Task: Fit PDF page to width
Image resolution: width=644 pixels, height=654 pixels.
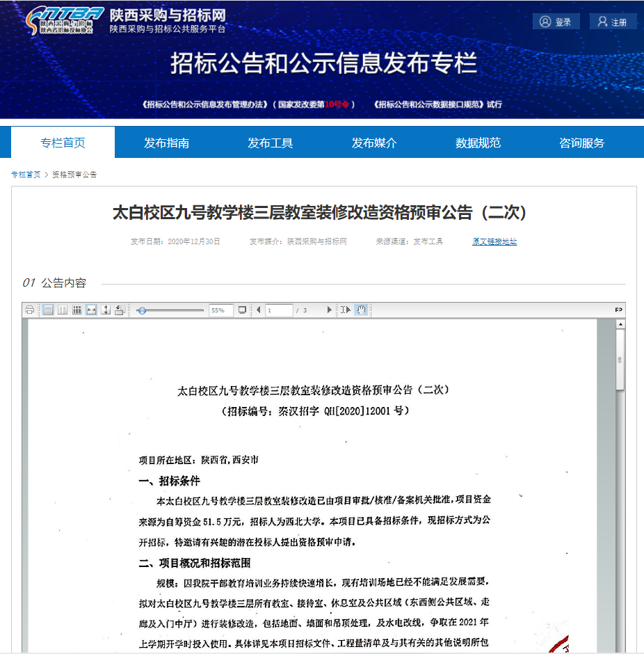Action: tap(91, 310)
